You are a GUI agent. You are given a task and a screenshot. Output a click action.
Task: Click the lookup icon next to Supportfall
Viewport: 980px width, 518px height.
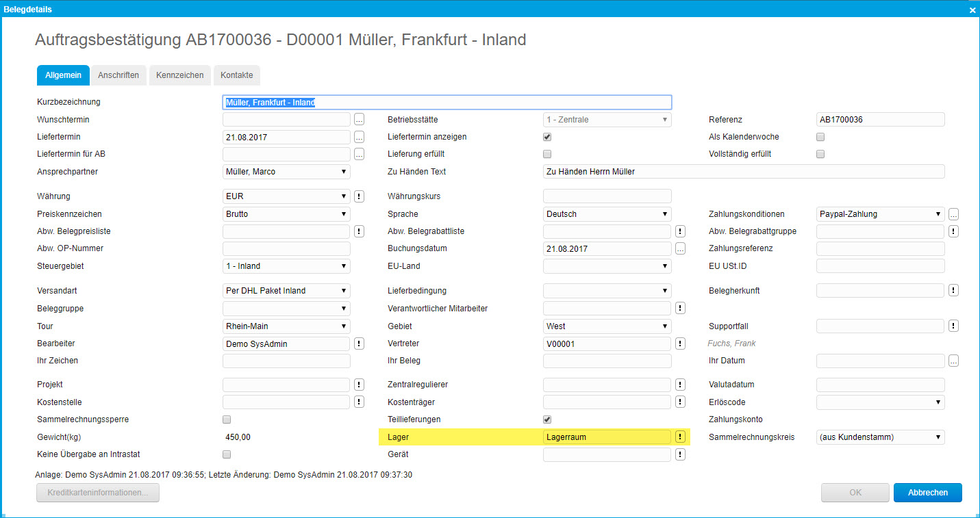953,326
